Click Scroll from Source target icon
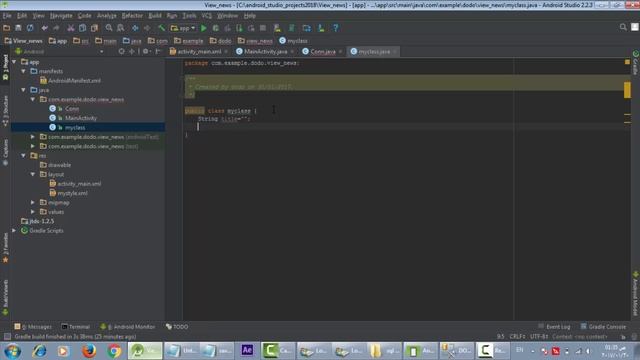The width and height of the screenshot is (640, 360). point(122,52)
